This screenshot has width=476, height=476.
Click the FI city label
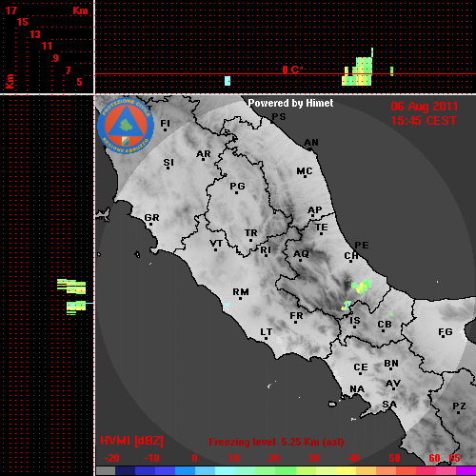pyautogui.click(x=165, y=123)
